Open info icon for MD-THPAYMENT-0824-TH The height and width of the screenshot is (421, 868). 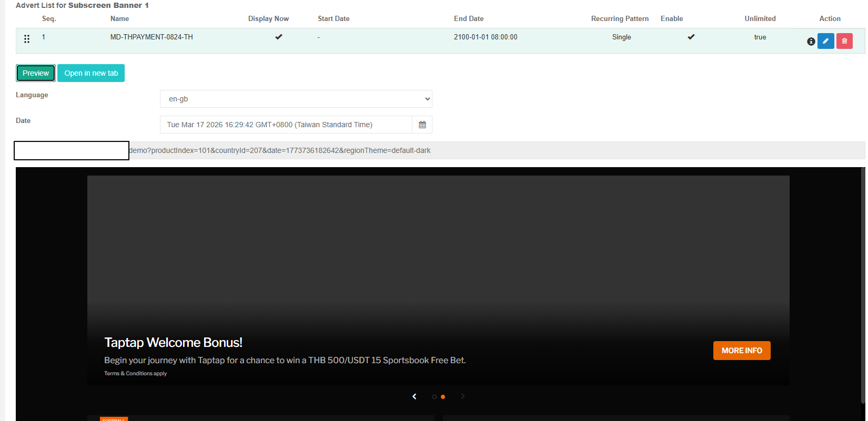tap(811, 42)
